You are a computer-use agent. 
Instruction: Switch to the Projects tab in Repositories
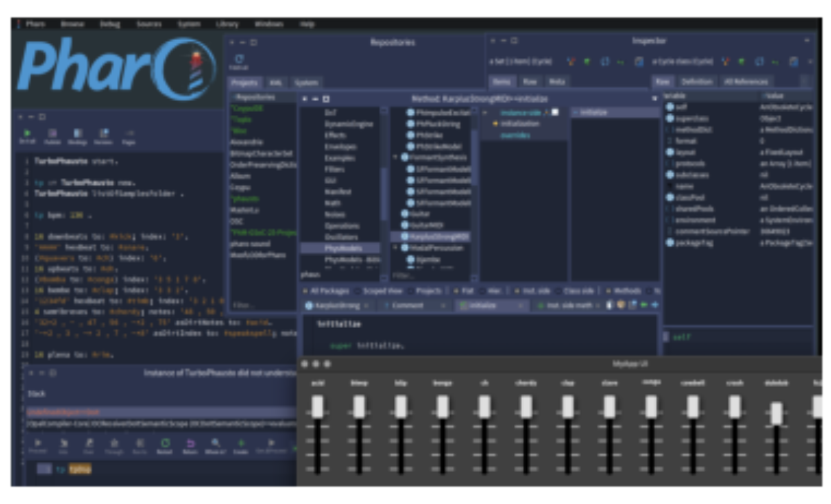coord(244,82)
